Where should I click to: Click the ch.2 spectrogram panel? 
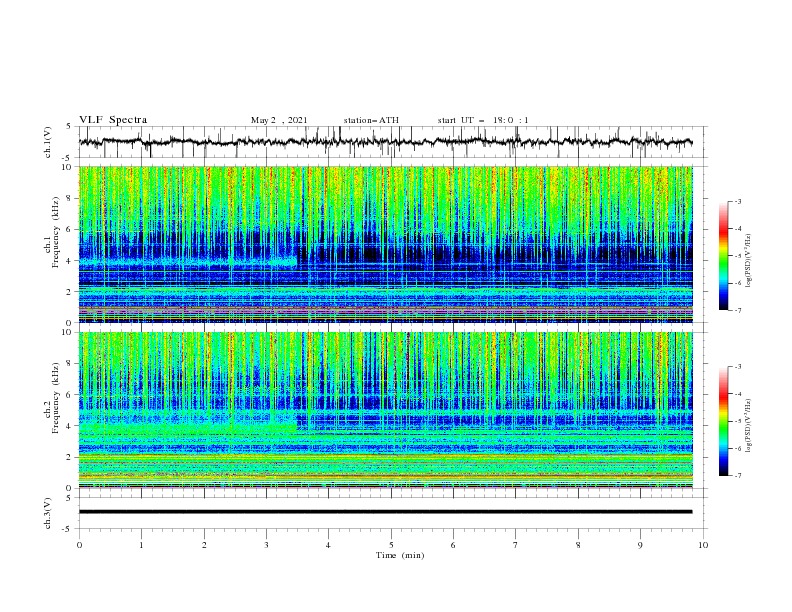(386, 410)
